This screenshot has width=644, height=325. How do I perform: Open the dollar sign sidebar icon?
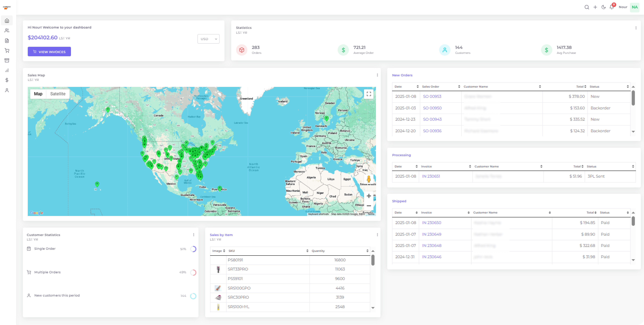pyautogui.click(x=7, y=80)
